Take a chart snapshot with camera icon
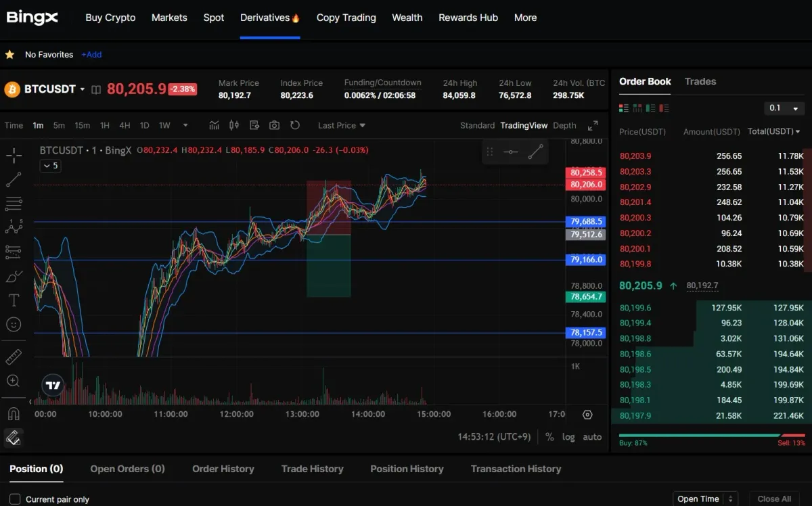The height and width of the screenshot is (506, 812). [x=274, y=125]
